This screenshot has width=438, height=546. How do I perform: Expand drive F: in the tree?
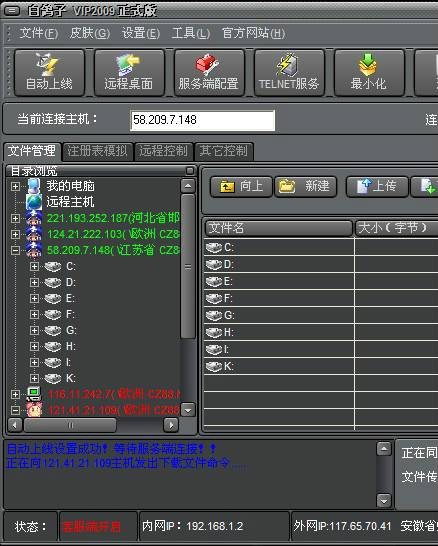pyautogui.click(x=34, y=314)
